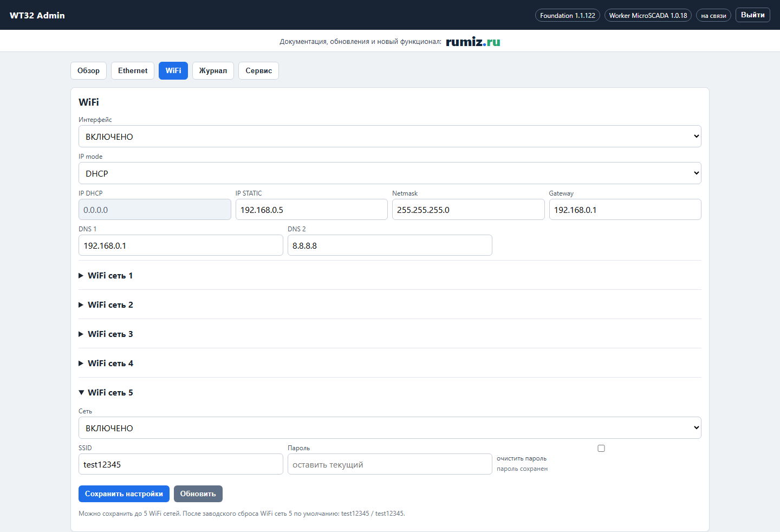This screenshot has width=780, height=532.
Task: Open the IP mode DHCP dropdown
Action: coord(390,173)
